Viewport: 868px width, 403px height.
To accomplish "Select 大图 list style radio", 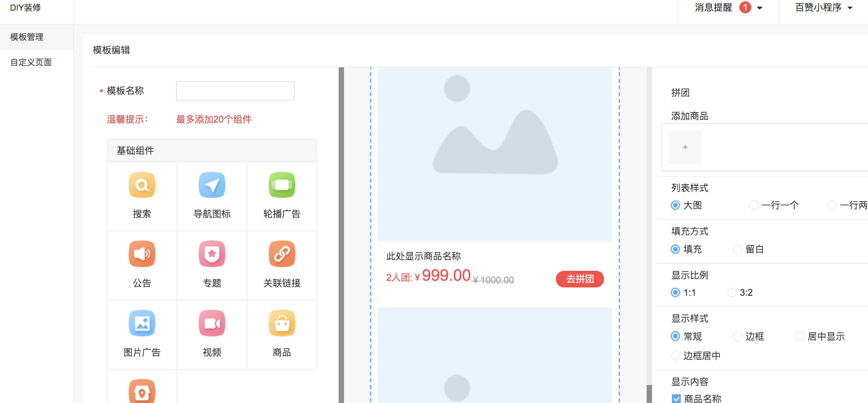I will pos(675,205).
